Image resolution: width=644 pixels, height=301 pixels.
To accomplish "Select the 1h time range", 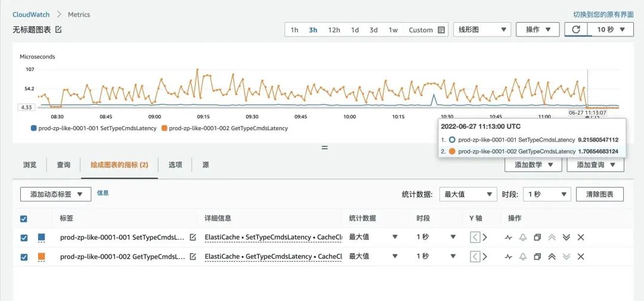I will click(295, 30).
